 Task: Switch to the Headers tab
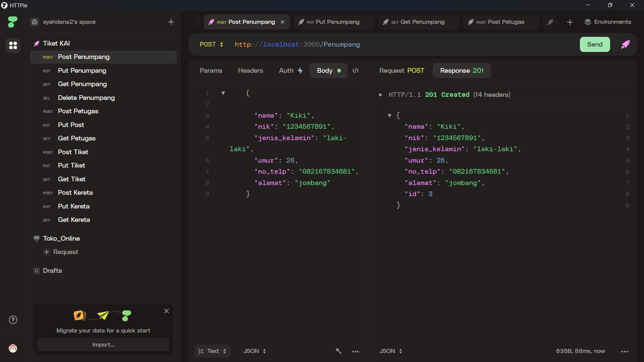250,71
